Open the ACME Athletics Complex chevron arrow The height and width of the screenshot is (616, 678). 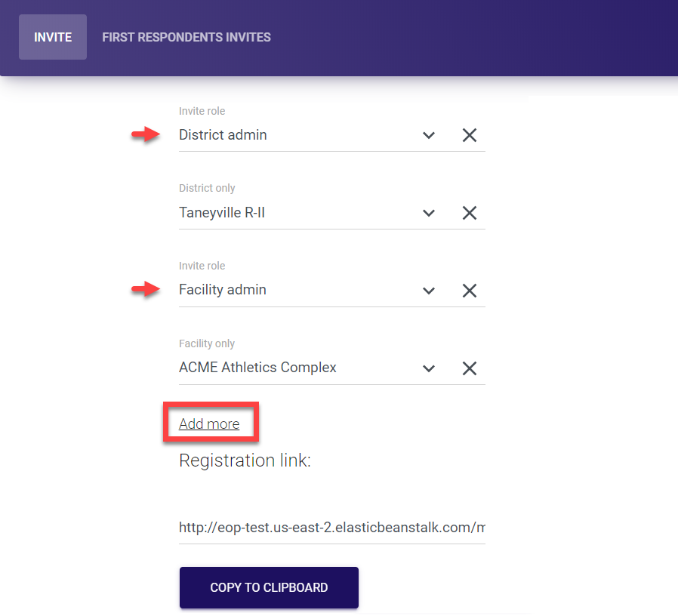(x=429, y=368)
